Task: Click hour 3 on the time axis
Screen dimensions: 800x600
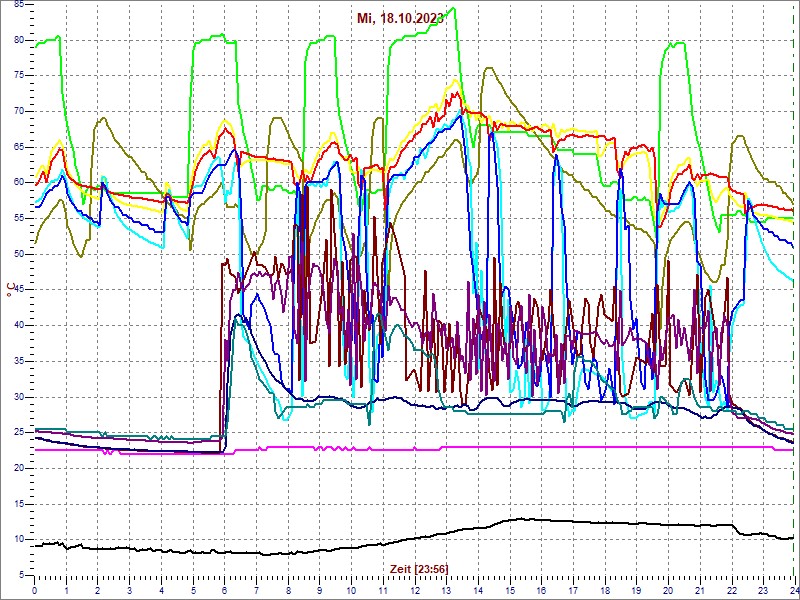Action: pos(129,590)
